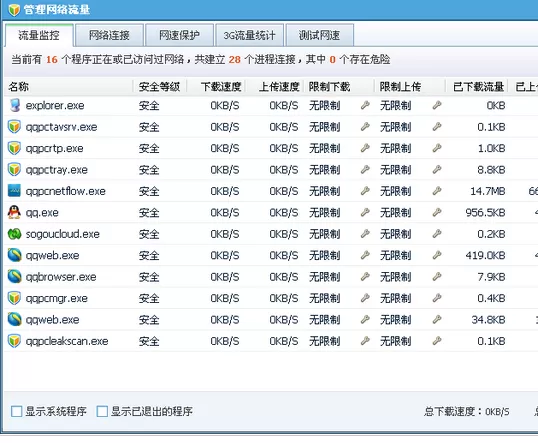Viewport: 538px width, 443px height.
Task: Edit download limit wrench for qqpctavsrv.exe
Action: click(365, 127)
